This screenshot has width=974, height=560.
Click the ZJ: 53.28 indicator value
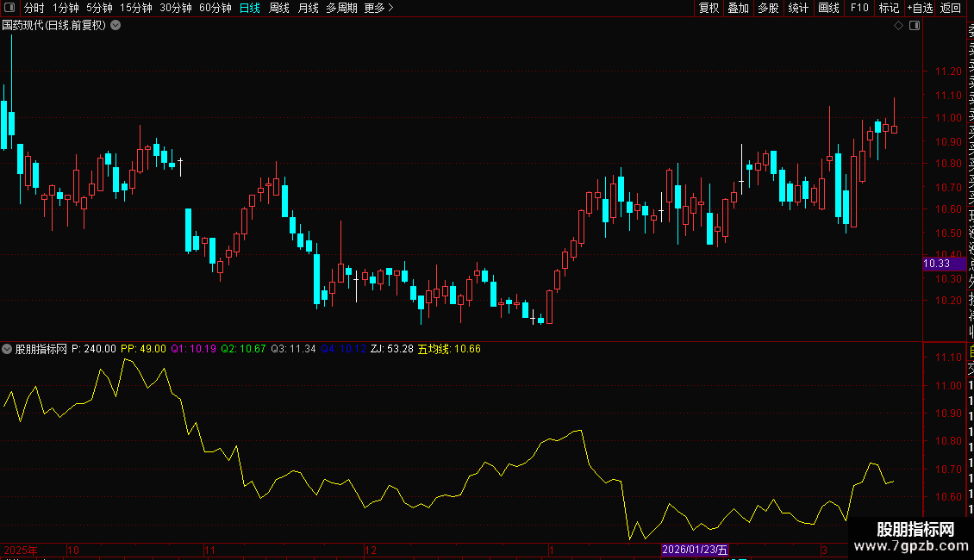[392, 349]
